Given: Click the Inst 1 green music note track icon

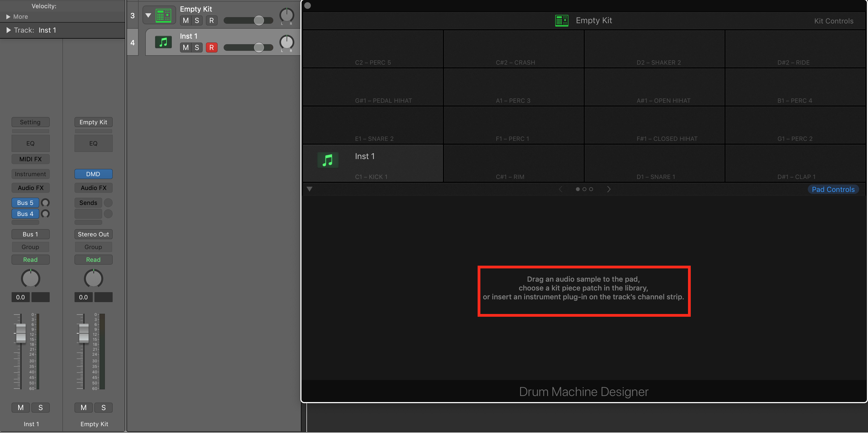Looking at the screenshot, I should tap(163, 42).
